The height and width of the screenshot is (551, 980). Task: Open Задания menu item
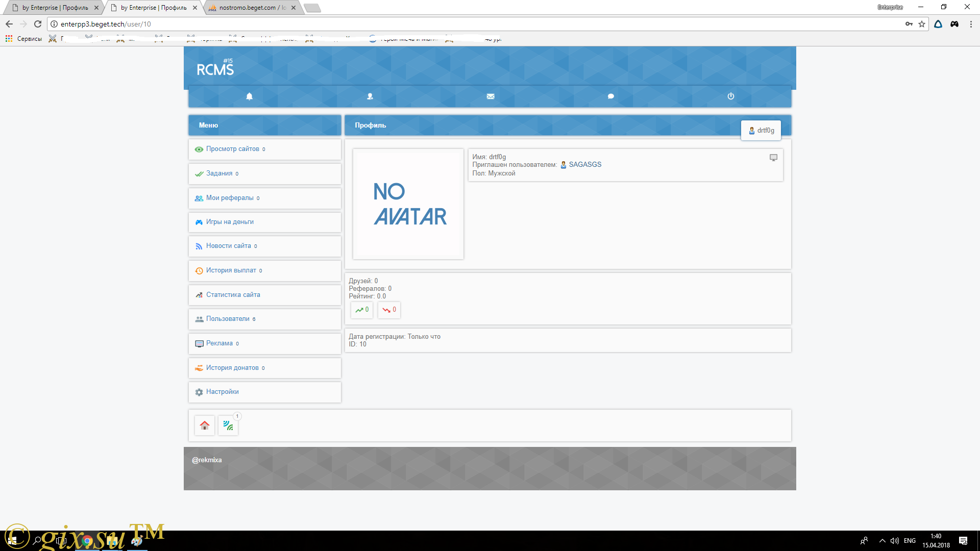264,174
